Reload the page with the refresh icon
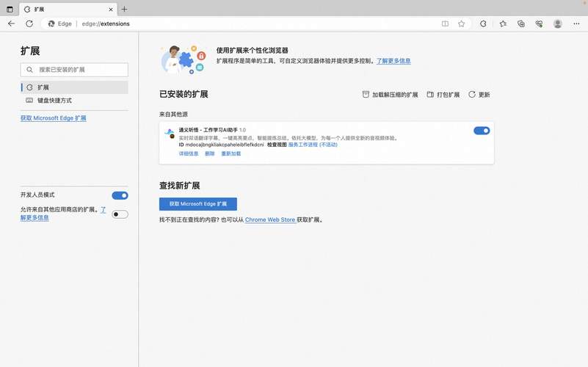The height and width of the screenshot is (367, 588). point(31,23)
